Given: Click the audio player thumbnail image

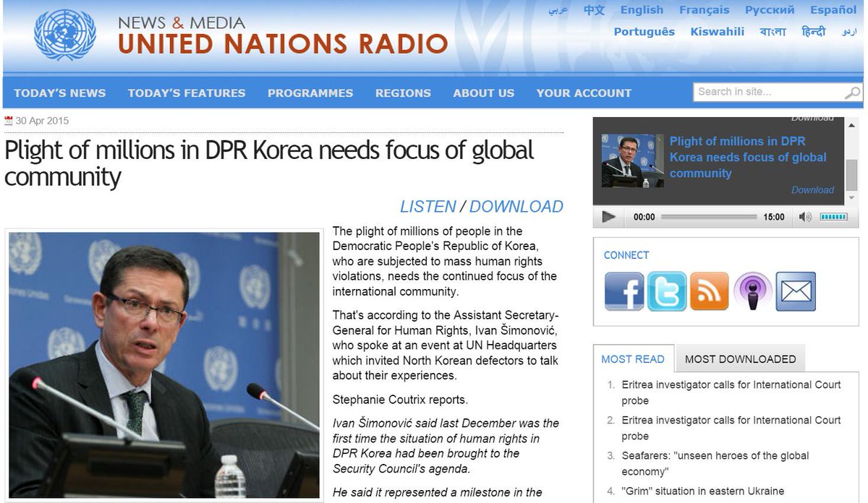Looking at the screenshot, I should click(x=632, y=160).
